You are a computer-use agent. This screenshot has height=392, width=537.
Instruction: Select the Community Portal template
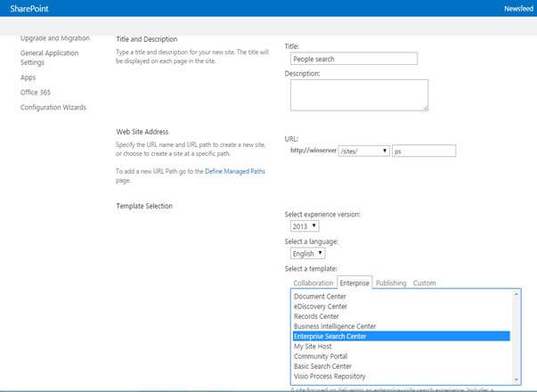[402, 356]
